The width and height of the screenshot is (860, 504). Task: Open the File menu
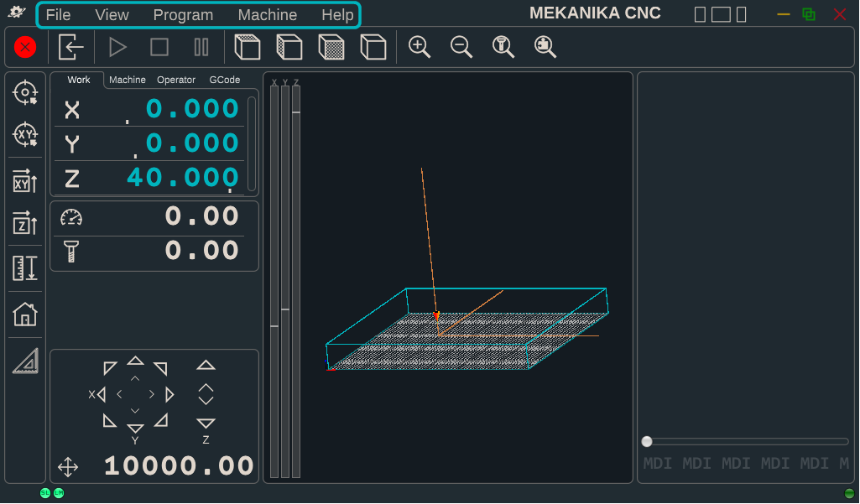coord(58,15)
